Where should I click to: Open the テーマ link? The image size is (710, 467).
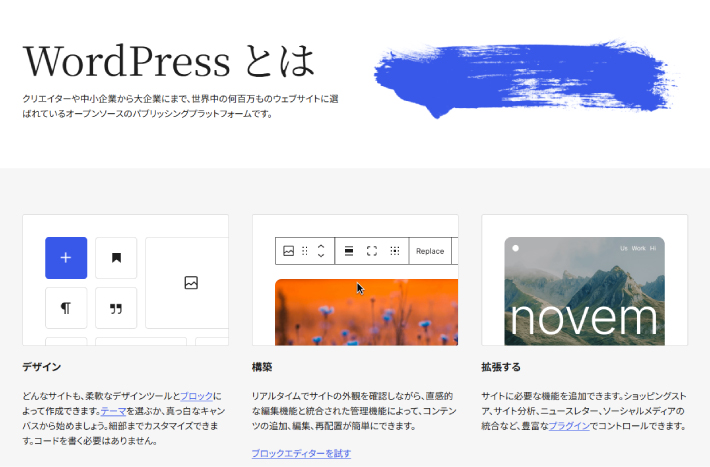click(113, 411)
